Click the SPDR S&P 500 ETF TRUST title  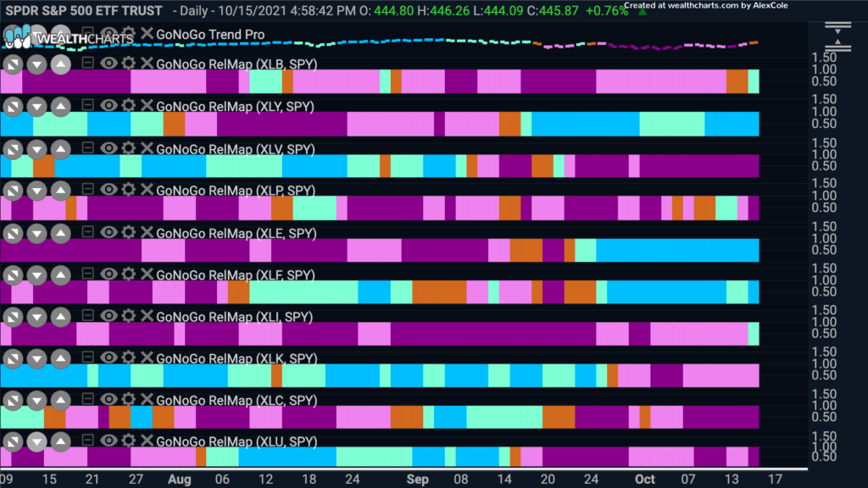click(84, 10)
